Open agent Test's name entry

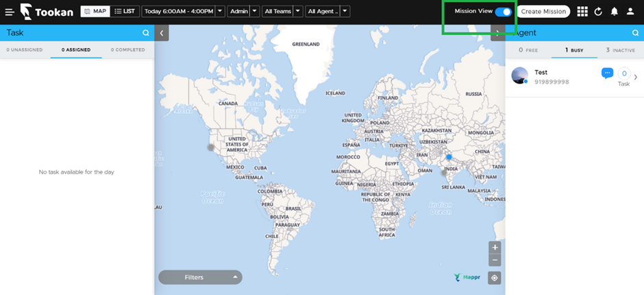tap(541, 72)
